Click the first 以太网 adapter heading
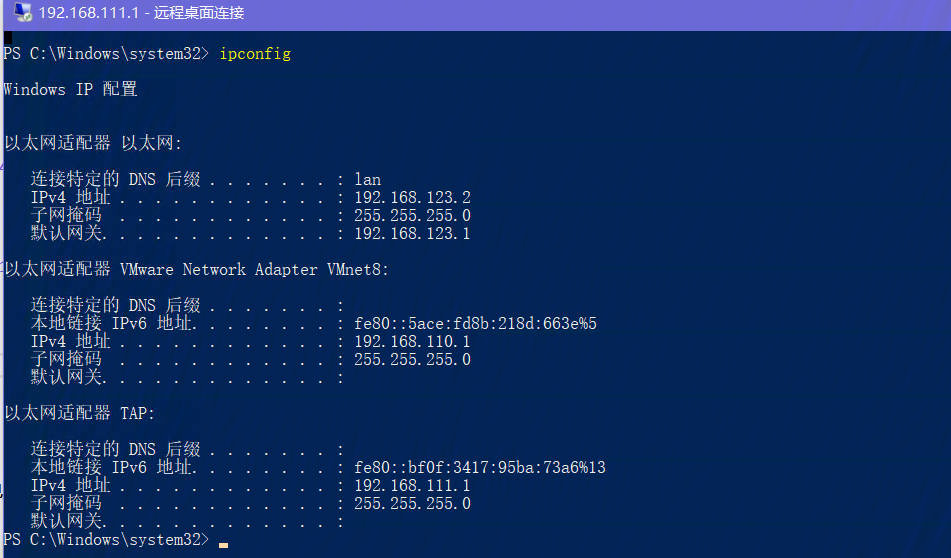 tap(93, 143)
